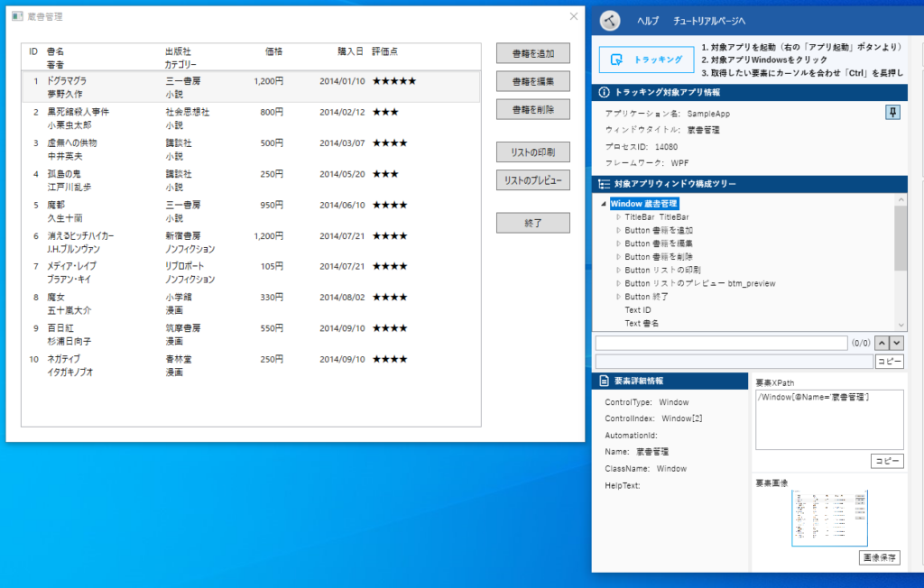Screen dimensions: 924x588
Task: Open the ヘルプ menu
Action: (x=648, y=21)
